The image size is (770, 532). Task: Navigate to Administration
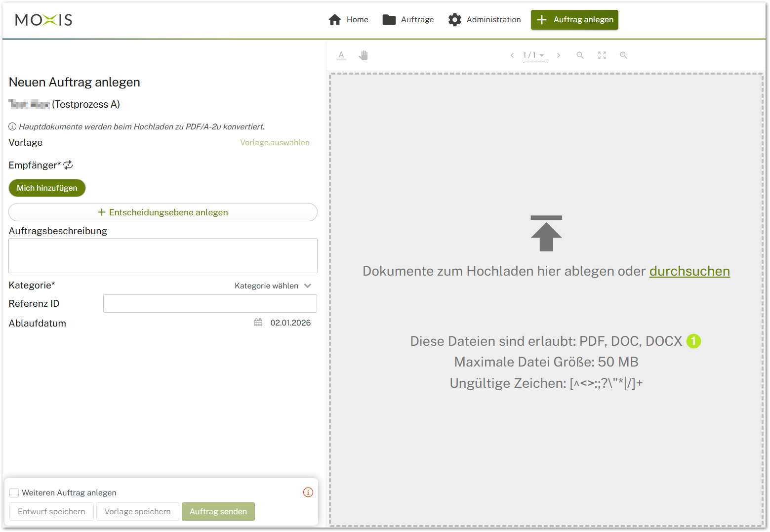[485, 20]
